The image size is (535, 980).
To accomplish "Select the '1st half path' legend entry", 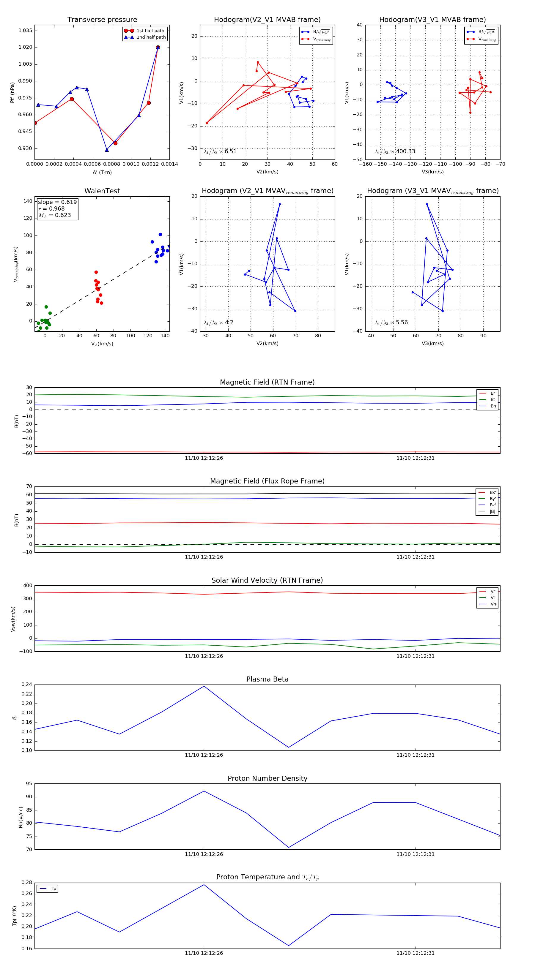I will (x=145, y=31).
